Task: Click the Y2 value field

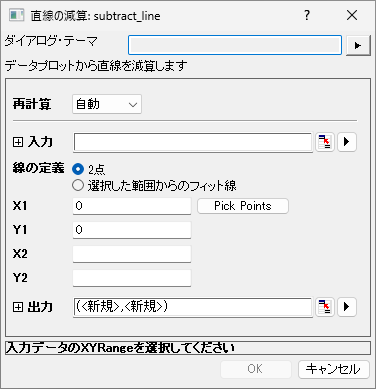Action: click(132, 278)
